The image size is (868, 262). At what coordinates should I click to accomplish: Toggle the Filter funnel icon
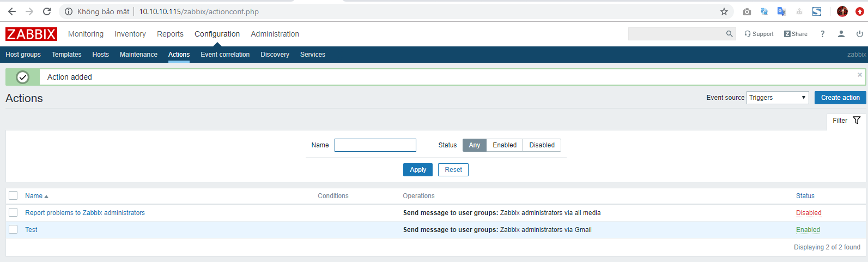tap(857, 121)
